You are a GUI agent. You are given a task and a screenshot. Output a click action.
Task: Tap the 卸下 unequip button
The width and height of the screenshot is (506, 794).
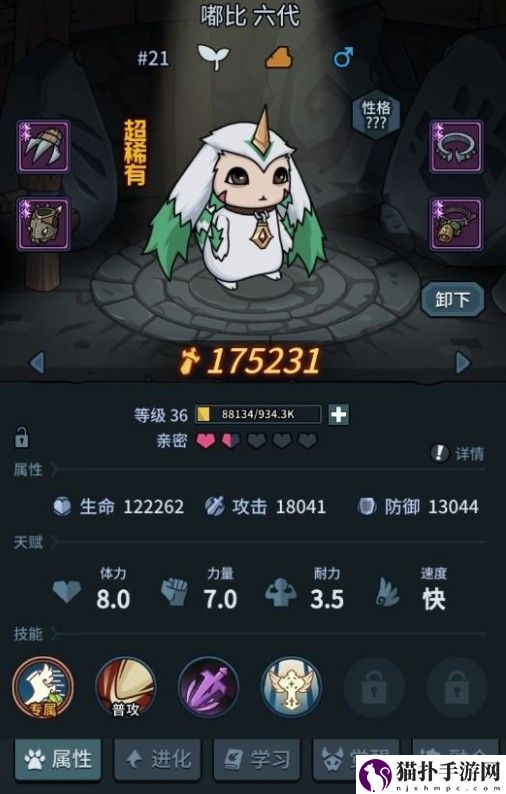click(452, 299)
